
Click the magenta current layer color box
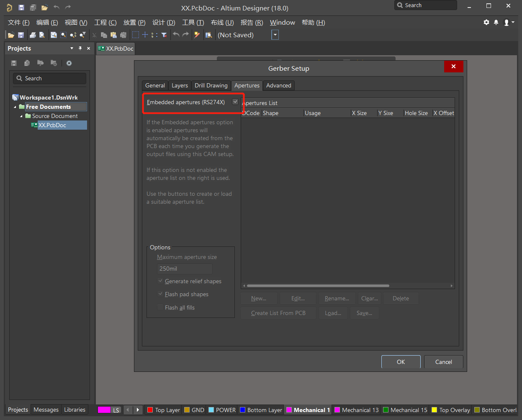104,410
